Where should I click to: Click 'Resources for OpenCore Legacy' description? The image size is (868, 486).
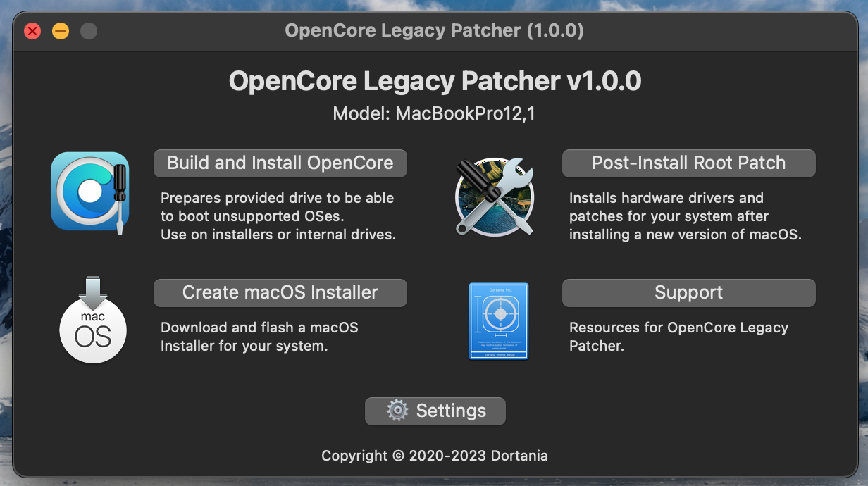point(678,328)
